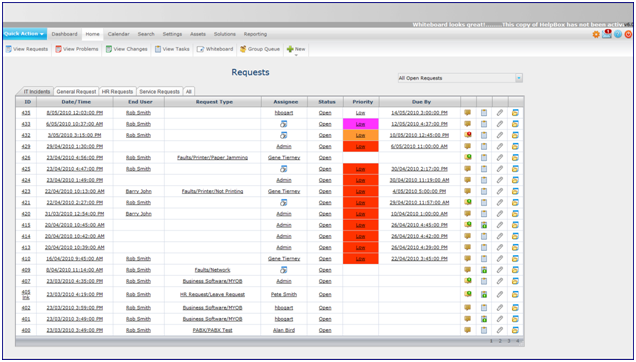Click the red logout icon

[x=628, y=34]
